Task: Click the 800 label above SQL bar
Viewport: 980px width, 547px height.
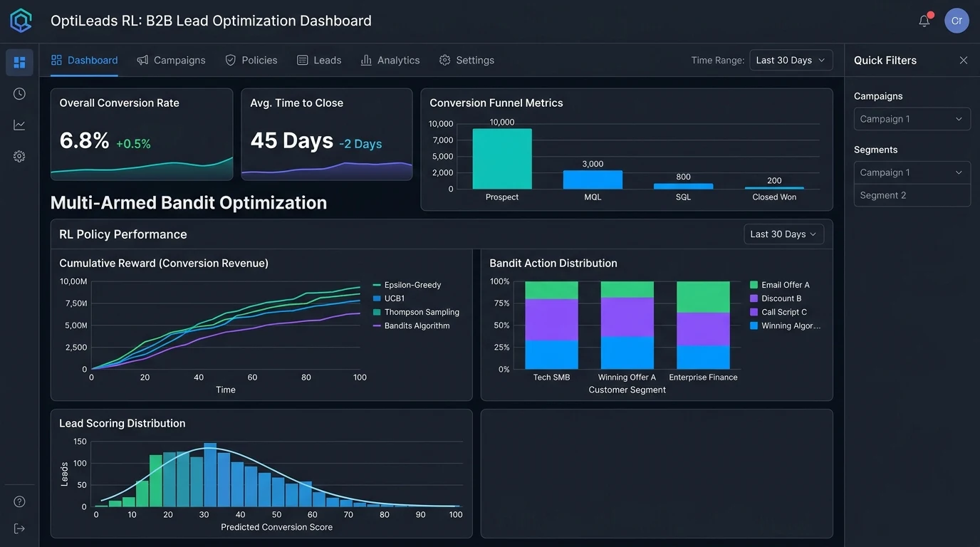Action: (684, 177)
